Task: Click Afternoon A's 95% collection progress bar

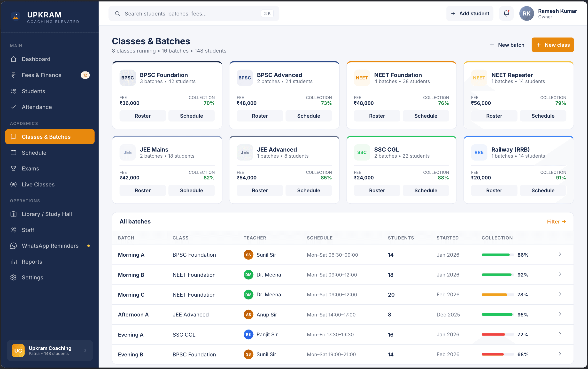Action: pyautogui.click(x=497, y=315)
